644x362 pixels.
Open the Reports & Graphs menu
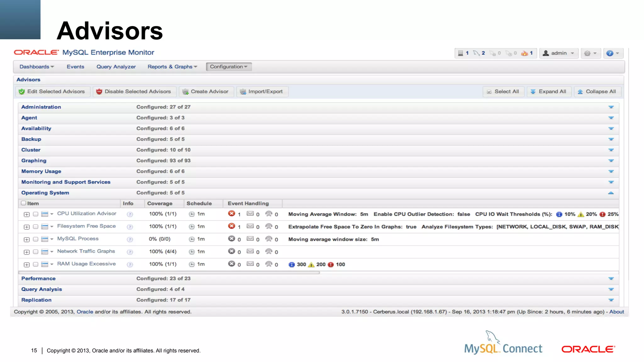pos(172,67)
